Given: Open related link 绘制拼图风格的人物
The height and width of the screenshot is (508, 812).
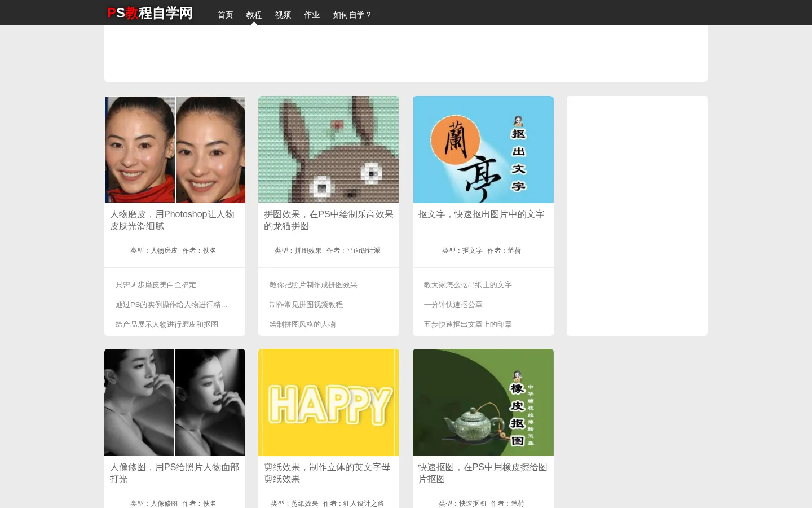Looking at the screenshot, I should (x=303, y=325).
